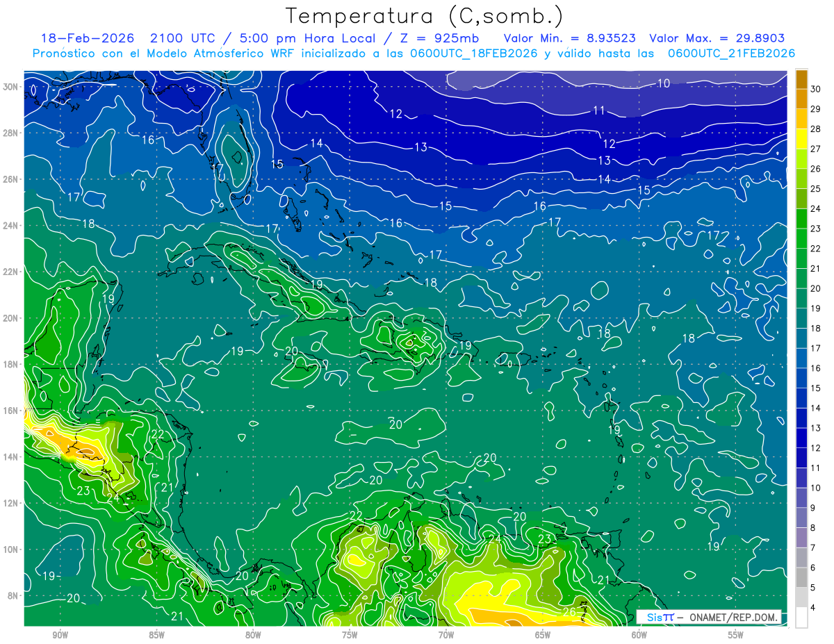Click the "26" contour label on the map
Image resolution: width=834 pixels, height=644 pixels.
569,611
